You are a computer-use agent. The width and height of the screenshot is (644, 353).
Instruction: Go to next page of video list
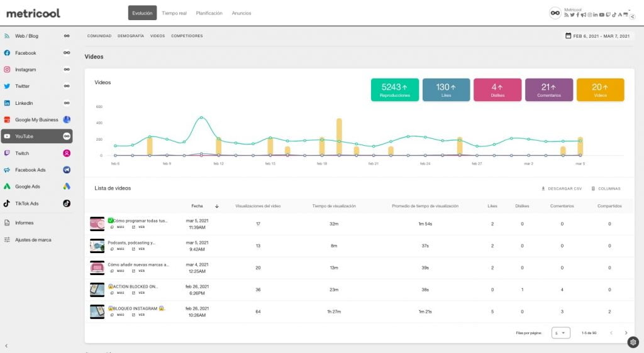click(626, 333)
